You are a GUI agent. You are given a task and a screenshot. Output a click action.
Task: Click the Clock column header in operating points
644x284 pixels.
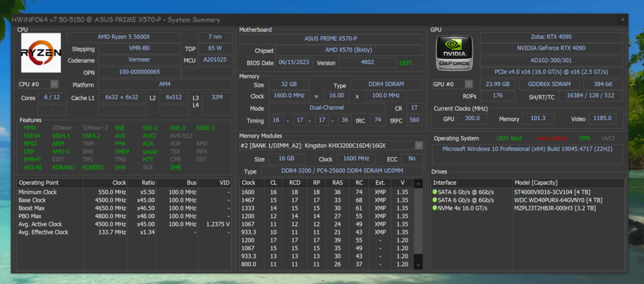click(x=106, y=183)
